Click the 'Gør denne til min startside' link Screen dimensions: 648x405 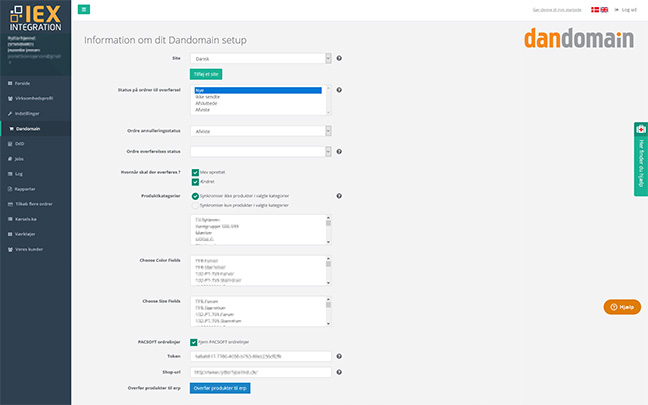(557, 10)
